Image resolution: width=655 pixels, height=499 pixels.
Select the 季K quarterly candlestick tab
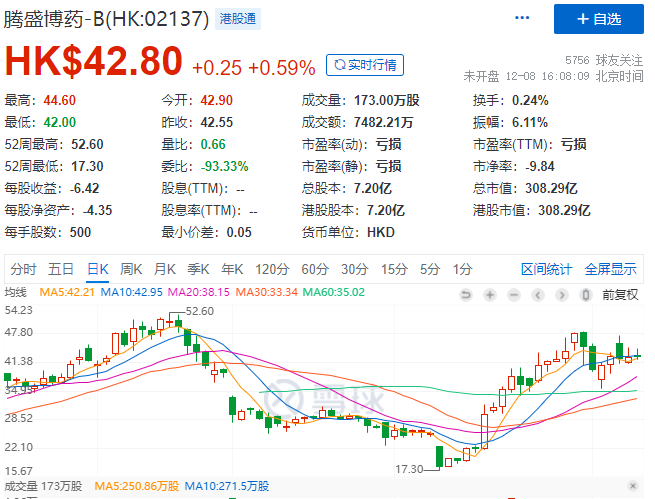pos(198,269)
